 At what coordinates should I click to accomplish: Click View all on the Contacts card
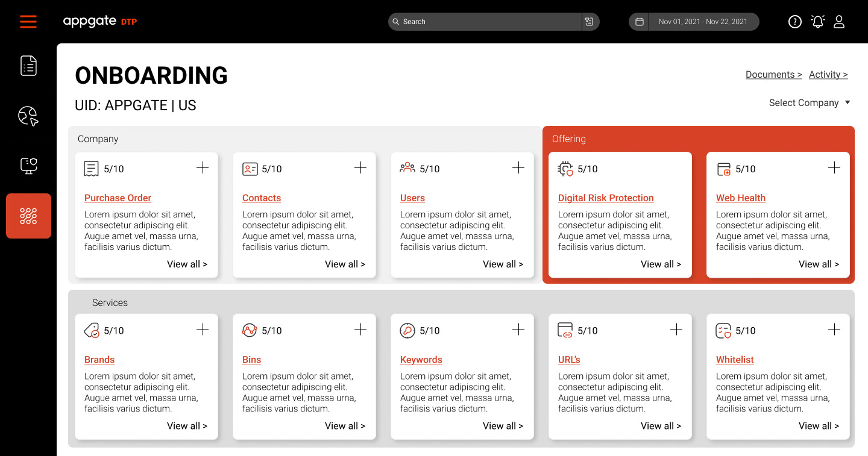[x=345, y=264]
